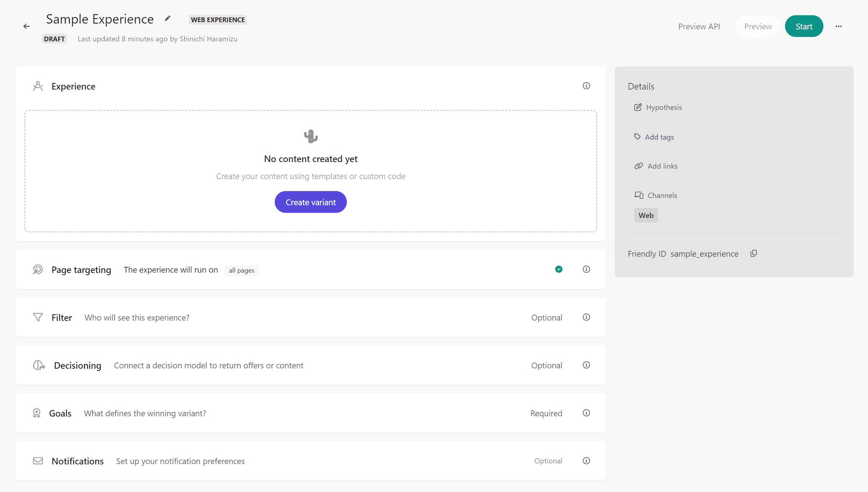This screenshot has width=868, height=492.
Task: Open info icon for Notifications section
Action: click(586, 461)
